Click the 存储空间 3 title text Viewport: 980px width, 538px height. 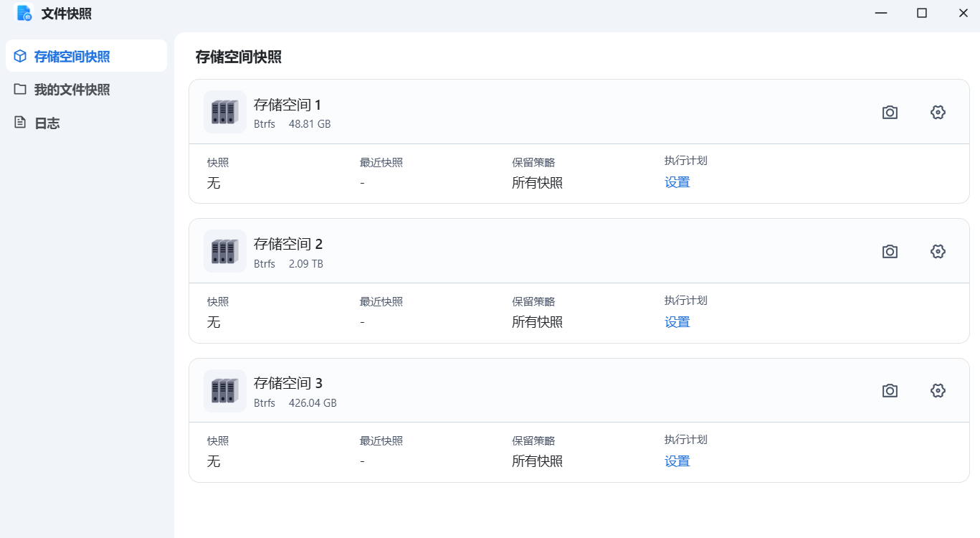[288, 383]
